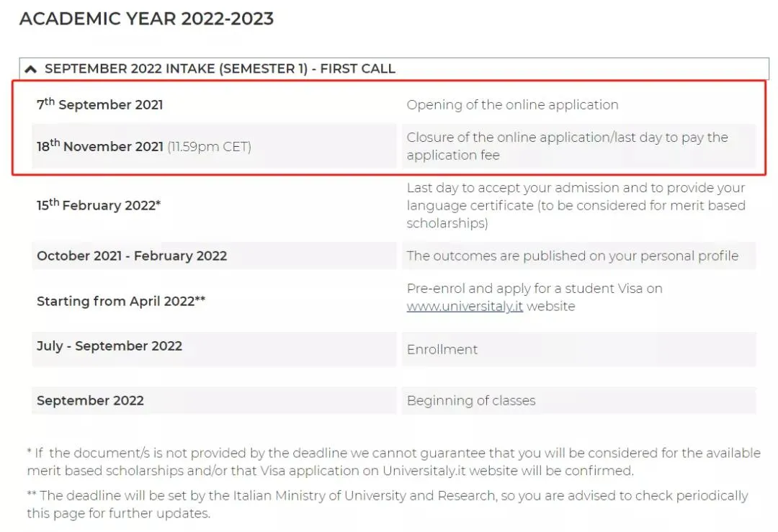This screenshot has width=778, height=532.
Task: Click the 'Enrollment' description cell
Action: [x=442, y=350]
